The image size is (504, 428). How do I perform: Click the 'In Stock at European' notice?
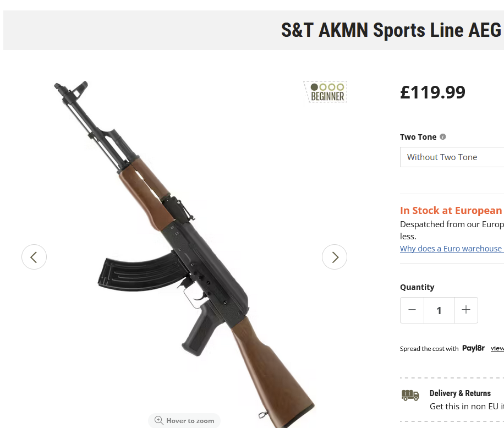[x=451, y=211]
